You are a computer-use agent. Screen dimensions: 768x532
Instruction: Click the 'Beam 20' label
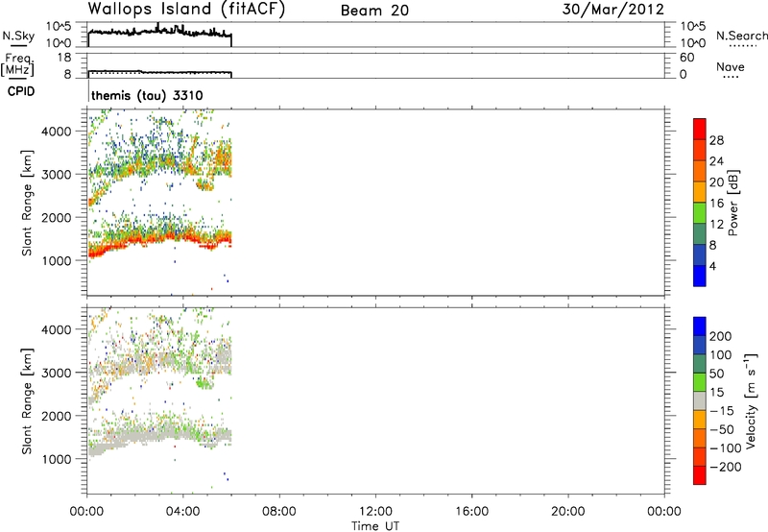coord(374,11)
